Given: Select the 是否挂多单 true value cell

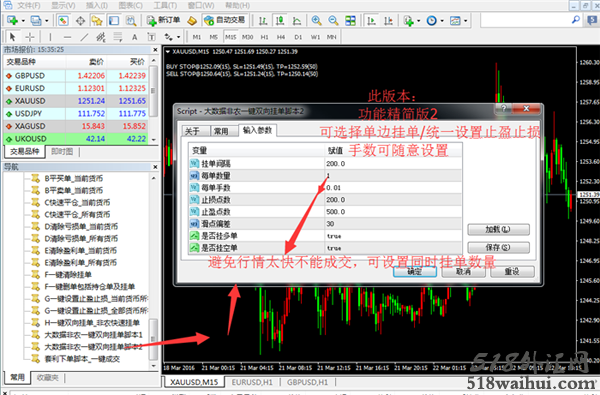Looking at the screenshot, I should [393, 236].
